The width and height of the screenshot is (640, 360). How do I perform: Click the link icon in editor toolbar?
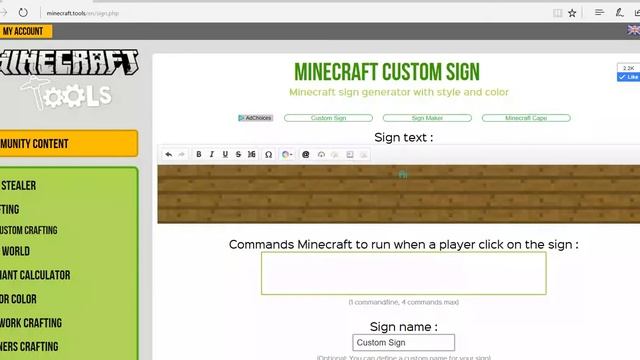pos(321,154)
